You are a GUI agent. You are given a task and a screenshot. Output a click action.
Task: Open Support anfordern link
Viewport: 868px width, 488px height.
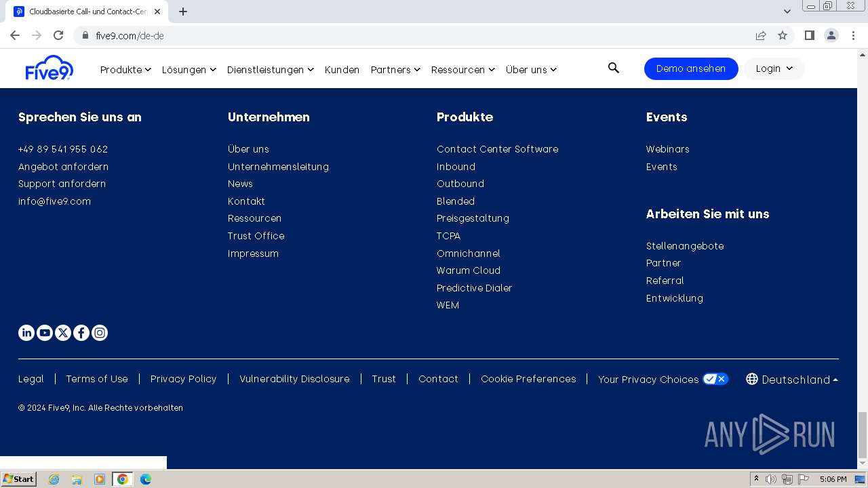pos(62,184)
